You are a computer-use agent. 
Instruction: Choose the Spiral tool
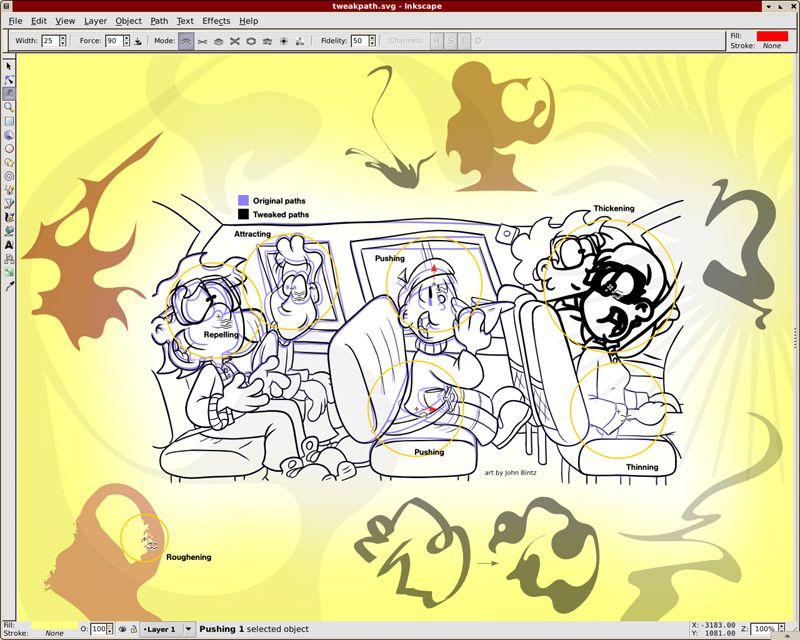click(x=9, y=175)
